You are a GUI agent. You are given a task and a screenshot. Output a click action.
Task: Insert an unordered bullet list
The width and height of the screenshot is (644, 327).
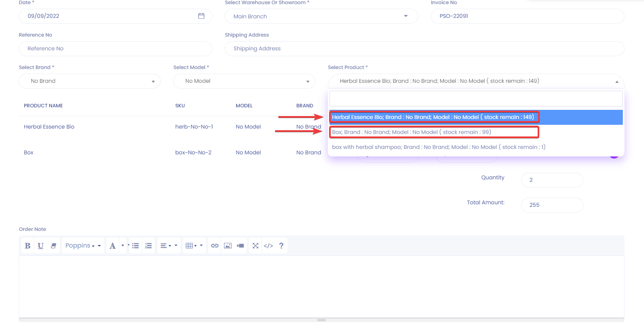135,245
